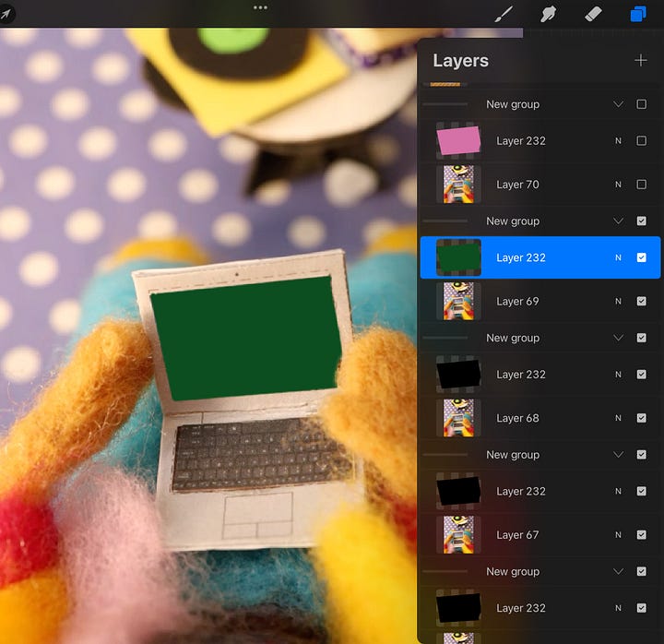The image size is (664, 644).
Task: Open blend mode N of Layer 69
Action: pos(618,302)
